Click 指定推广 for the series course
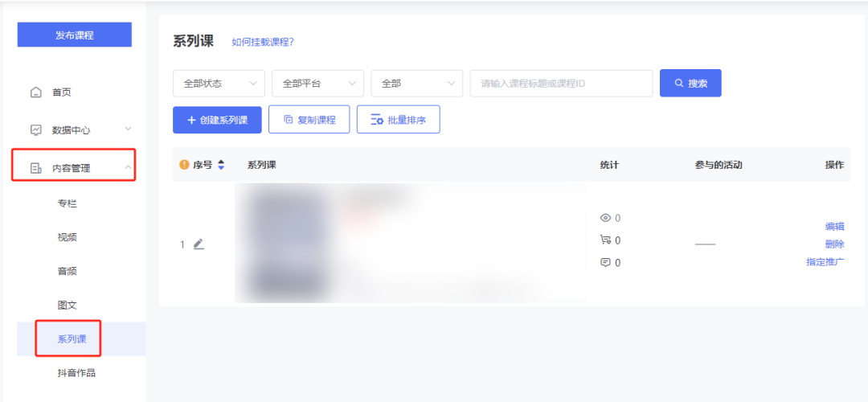The image size is (868, 402). tap(825, 262)
